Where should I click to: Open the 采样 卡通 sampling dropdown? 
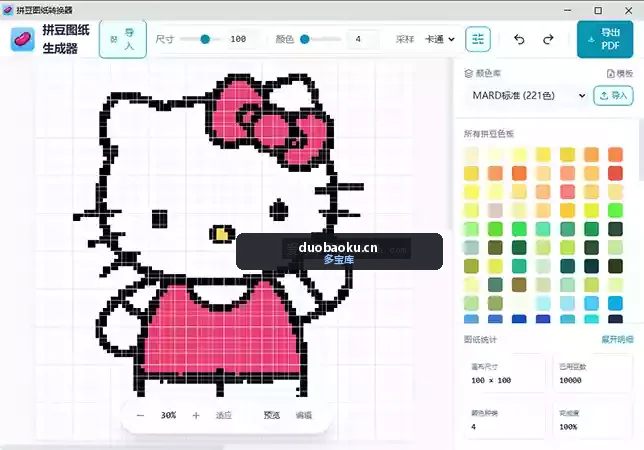pyautogui.click(x=440, y=39)
